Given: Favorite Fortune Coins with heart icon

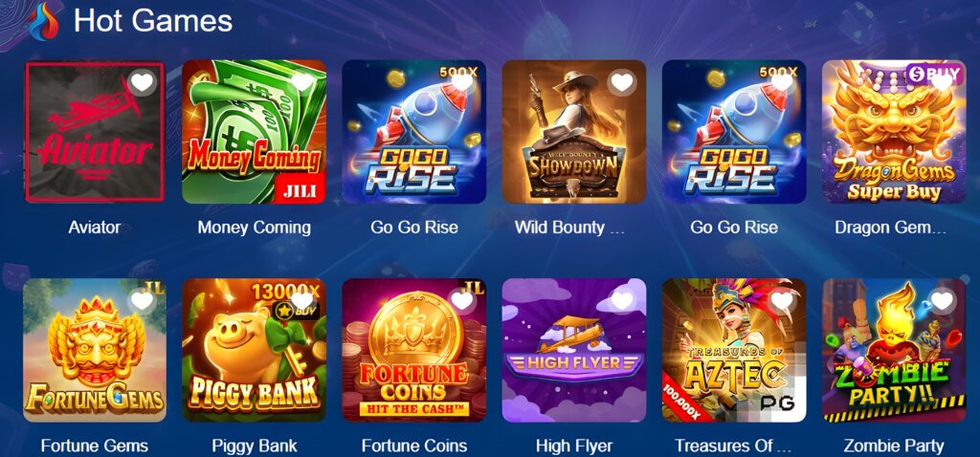Looking at the screenshot, I should (x=462, y=300).
